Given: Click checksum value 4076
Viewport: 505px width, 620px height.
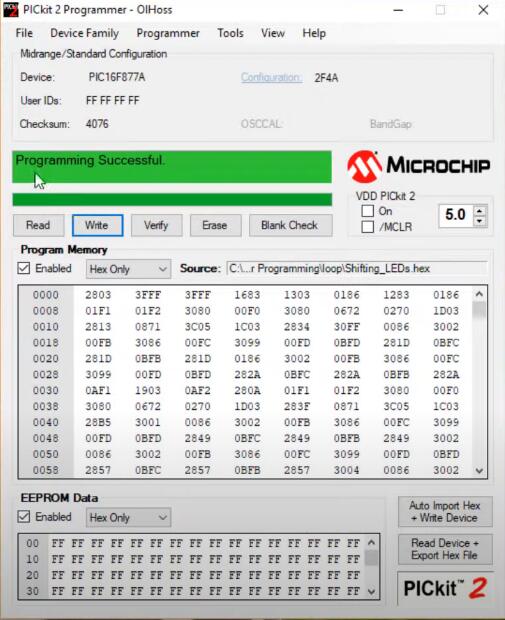Looking at the screenshot, I should pyautogui.click(x=97, y=124).
